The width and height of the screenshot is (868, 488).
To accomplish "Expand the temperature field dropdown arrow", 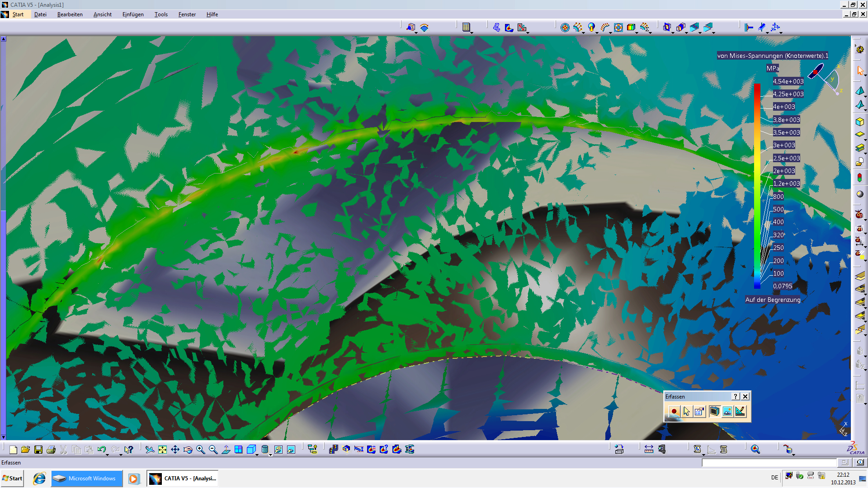I will pyautogui.click(x=637, y=33).
